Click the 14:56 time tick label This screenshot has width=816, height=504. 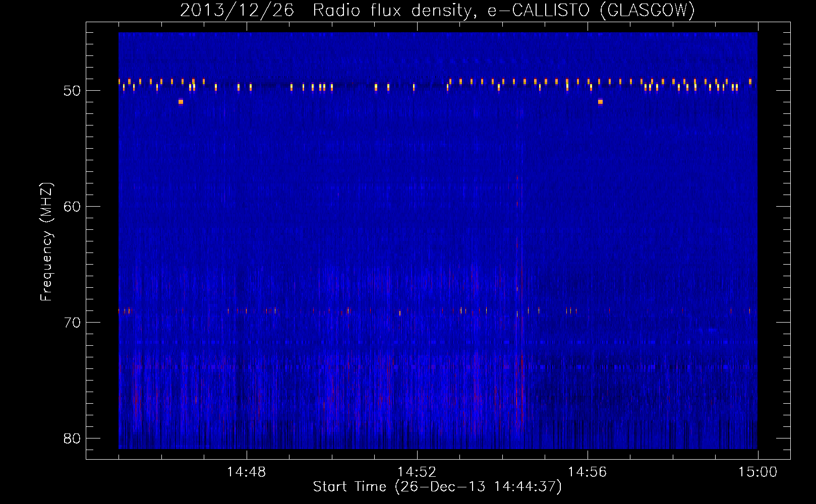click(x=587, y=472)
